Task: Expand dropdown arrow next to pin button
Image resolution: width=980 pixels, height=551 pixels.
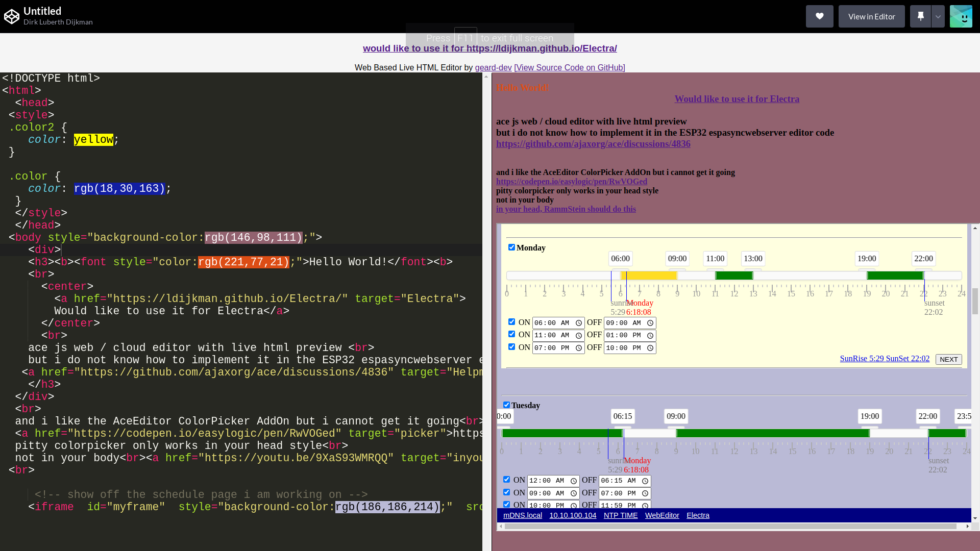Action: tap(938, 16)
